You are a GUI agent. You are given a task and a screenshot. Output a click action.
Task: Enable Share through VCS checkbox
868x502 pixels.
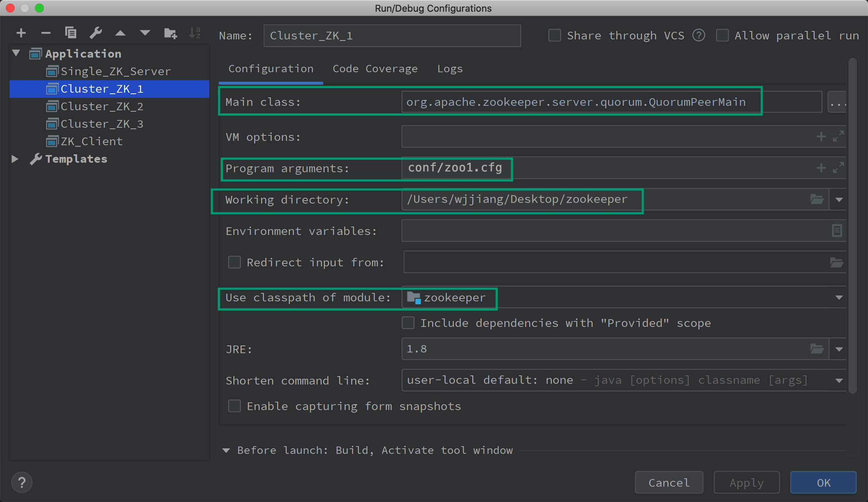(554, 35)
